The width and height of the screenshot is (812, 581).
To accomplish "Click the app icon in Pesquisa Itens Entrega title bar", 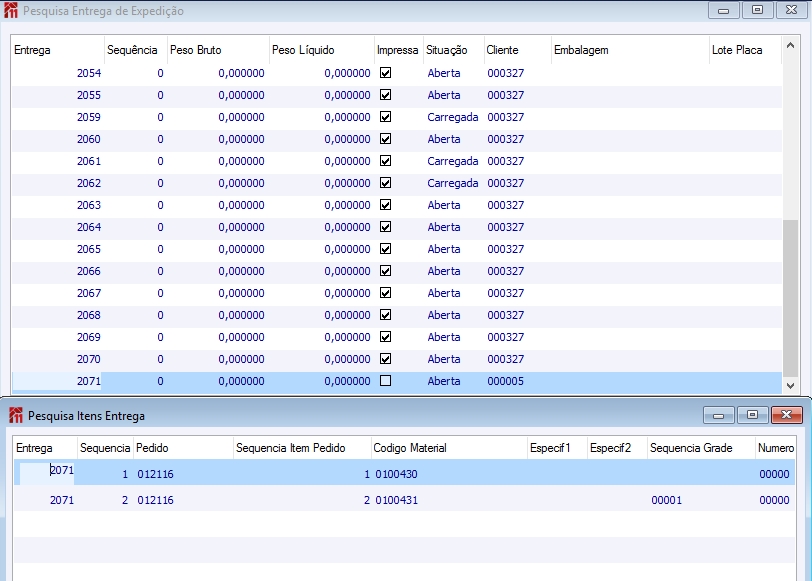I will 16,415.
